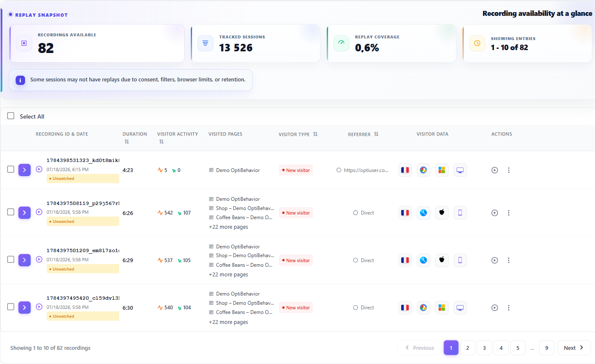Open more options menu for 6:26 recording

pos(509,213)
